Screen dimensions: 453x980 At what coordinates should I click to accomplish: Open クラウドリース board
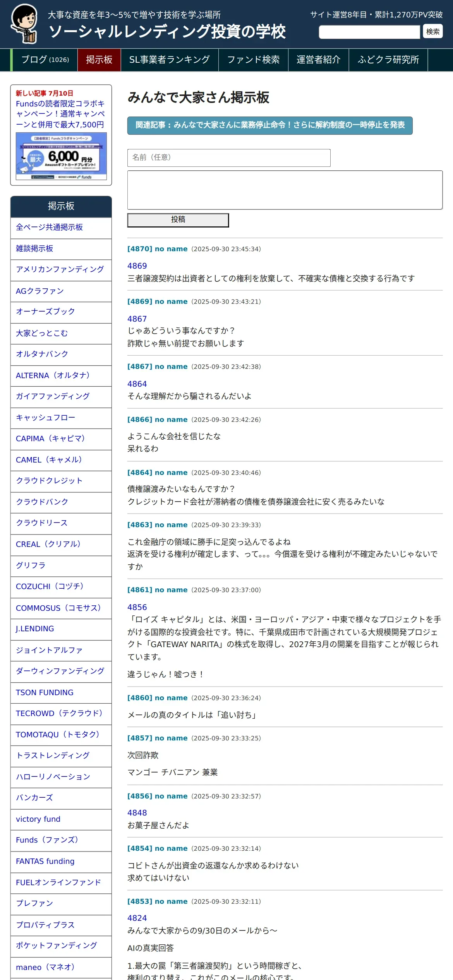(61, 523)
